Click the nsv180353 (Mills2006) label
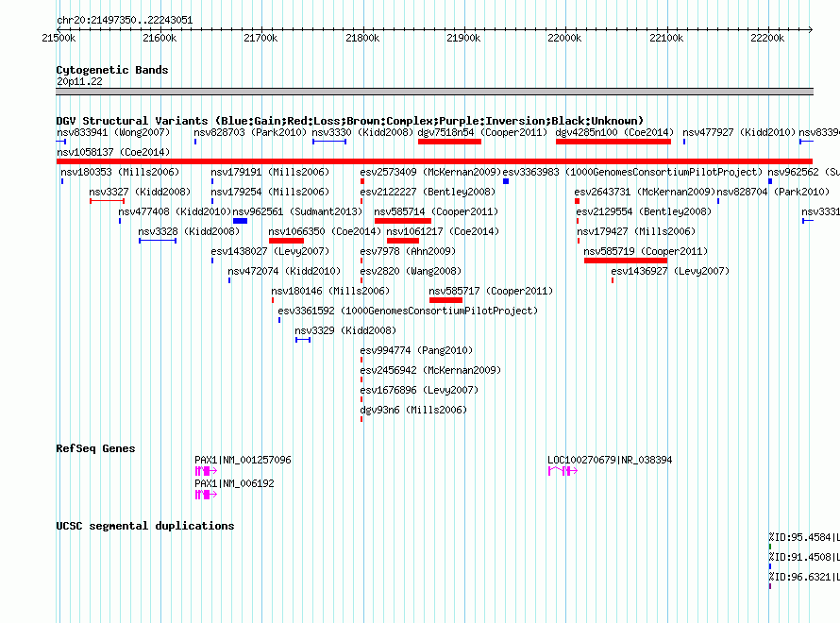 pyautogui.click(x=120, y=172)
